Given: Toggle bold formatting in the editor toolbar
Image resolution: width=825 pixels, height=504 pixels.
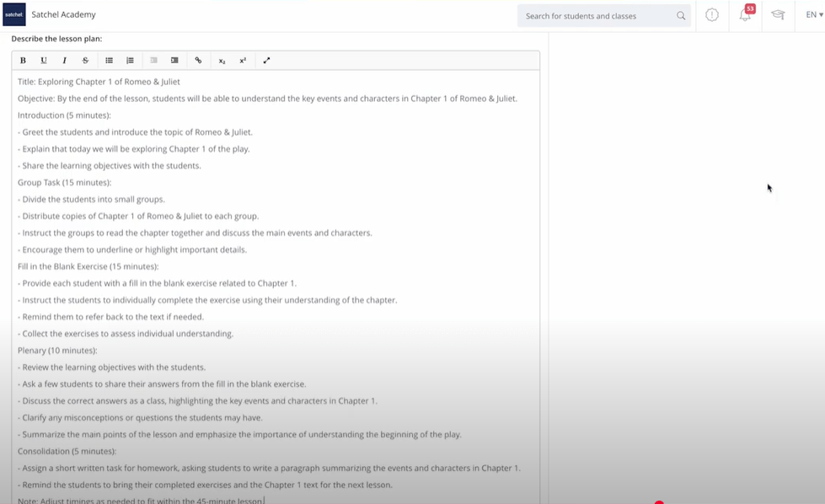Looking at the screenshot, I should click(x=23, y=61).
